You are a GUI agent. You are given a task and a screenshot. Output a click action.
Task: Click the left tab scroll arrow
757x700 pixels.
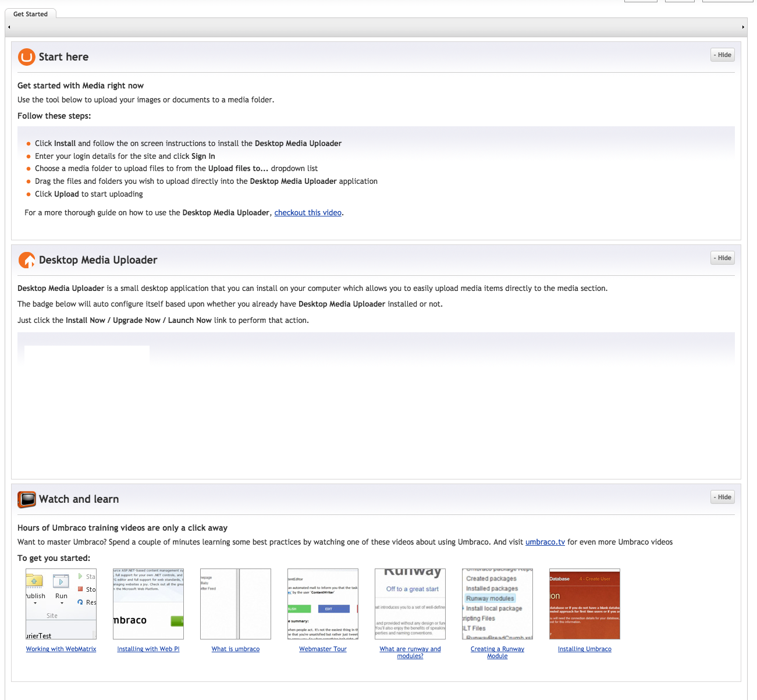point(9,27)
